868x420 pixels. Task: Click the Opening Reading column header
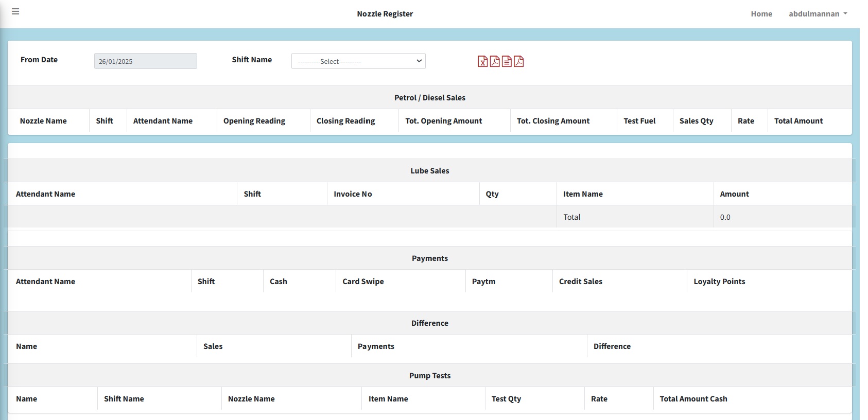coord(254,121)
